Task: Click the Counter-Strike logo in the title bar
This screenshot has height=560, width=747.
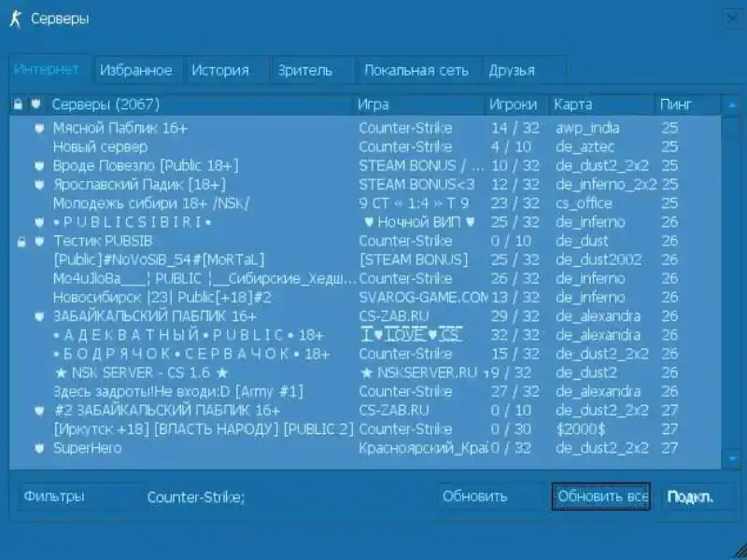Action: [x=16, y=19]
